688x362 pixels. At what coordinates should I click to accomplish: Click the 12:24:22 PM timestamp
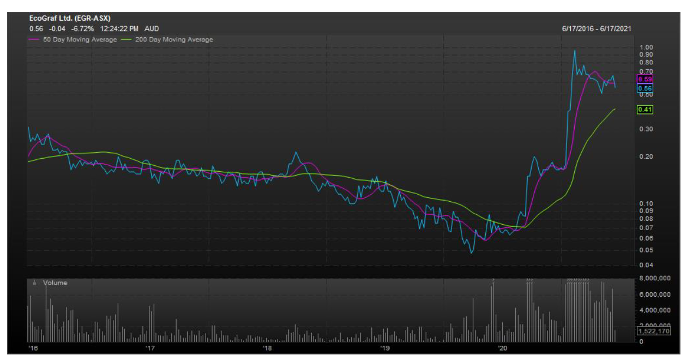point(119,29)
